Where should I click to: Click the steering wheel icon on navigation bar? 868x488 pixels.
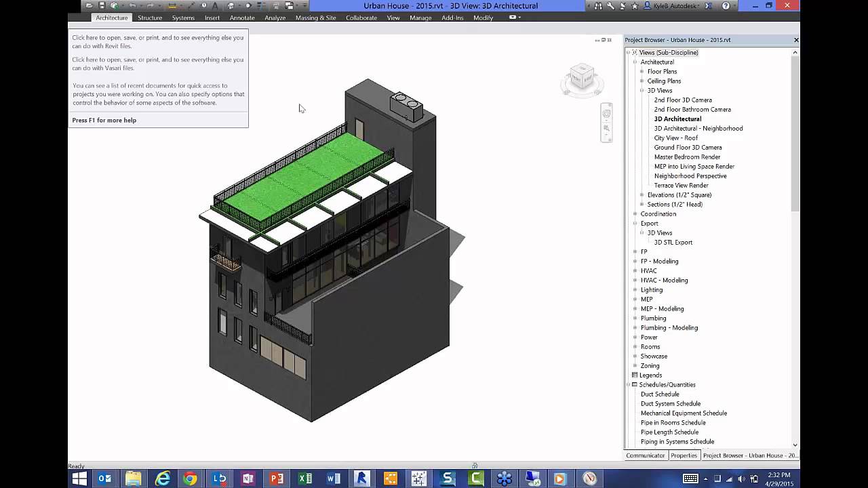[x=606, y=114]
